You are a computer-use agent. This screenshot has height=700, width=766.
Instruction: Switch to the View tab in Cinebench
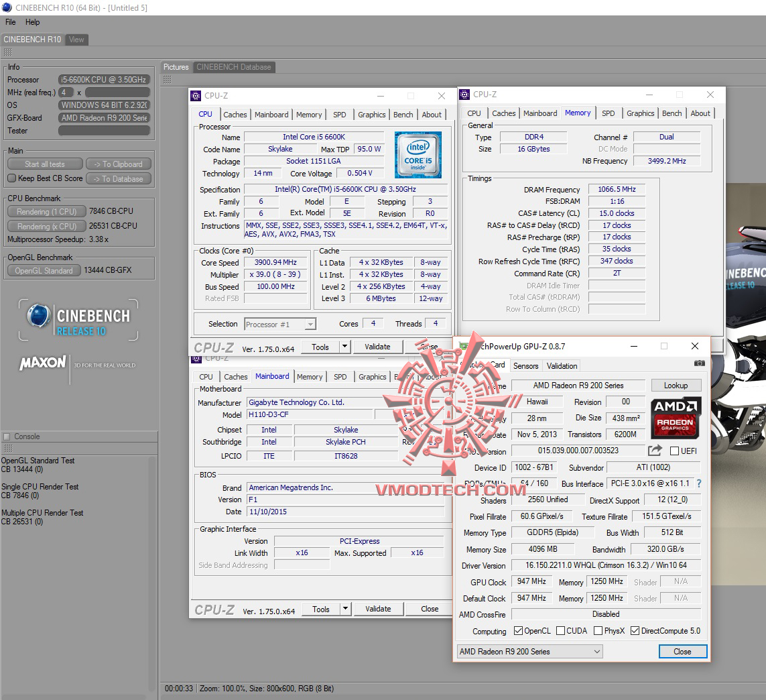click(76, 40)
